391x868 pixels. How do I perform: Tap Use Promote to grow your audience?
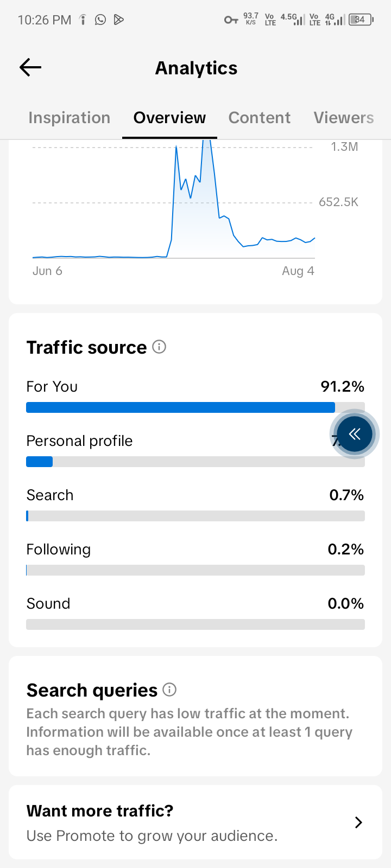coord(152,835)
